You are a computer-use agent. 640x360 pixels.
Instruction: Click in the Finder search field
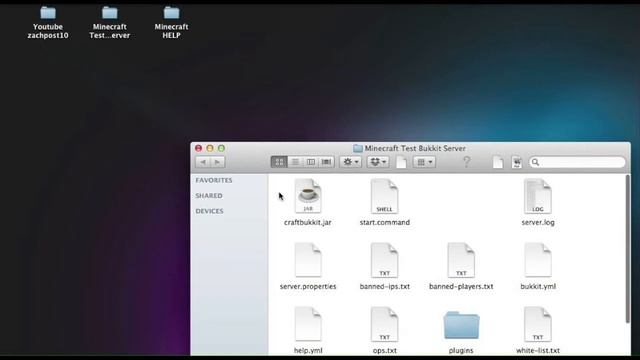click(577, 162)
